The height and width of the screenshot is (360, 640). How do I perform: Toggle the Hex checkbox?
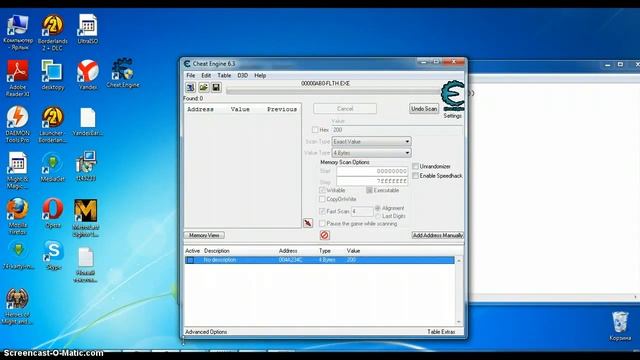pos(315,130)
